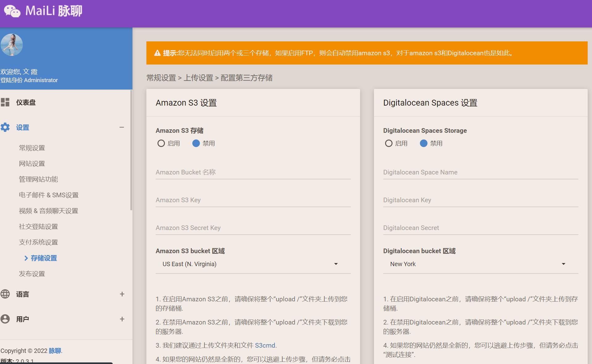This screenshot has height=364, width=592.
Task: Open 社交登陆设置 submenu item
Action: click(39, 227)
